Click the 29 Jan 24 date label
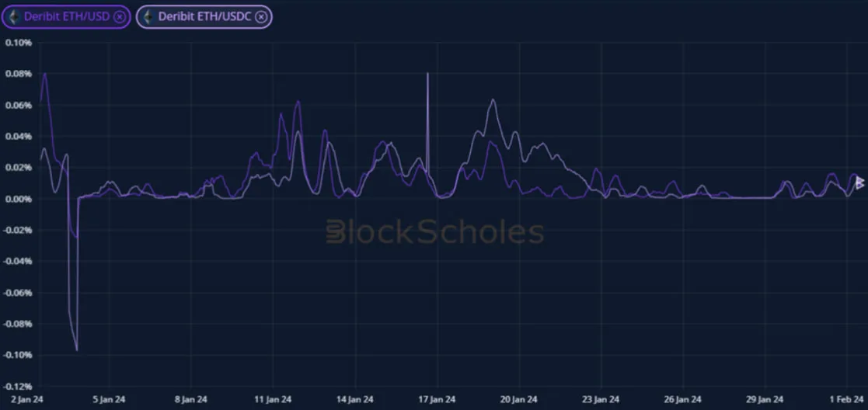The width and height of the screenshot is (868, 410). coord(765,399)
